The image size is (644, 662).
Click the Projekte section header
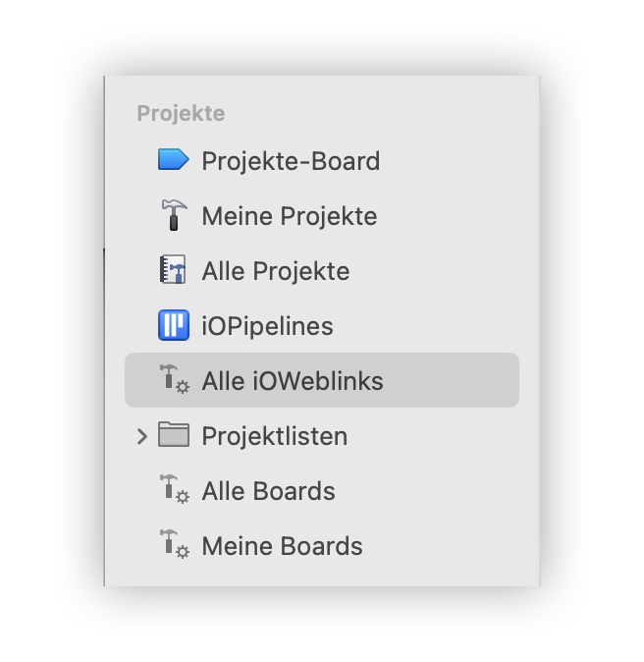181,113
